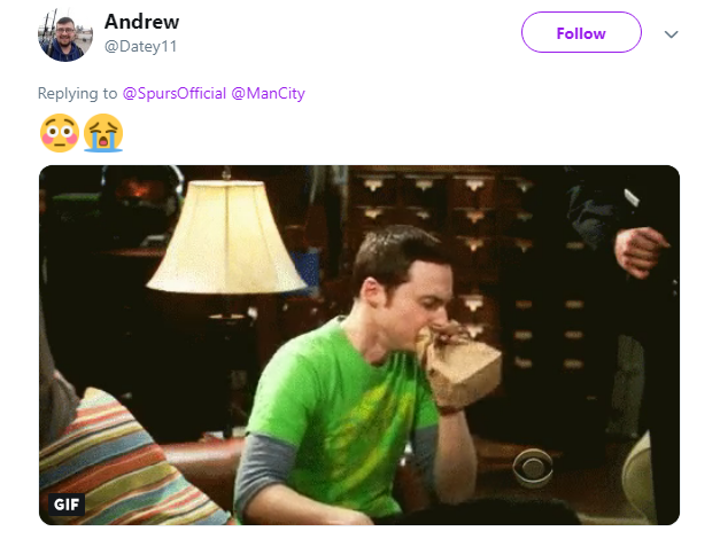Click the 'Replying to' text
The image size is (720, 539).
coord(77,93)
